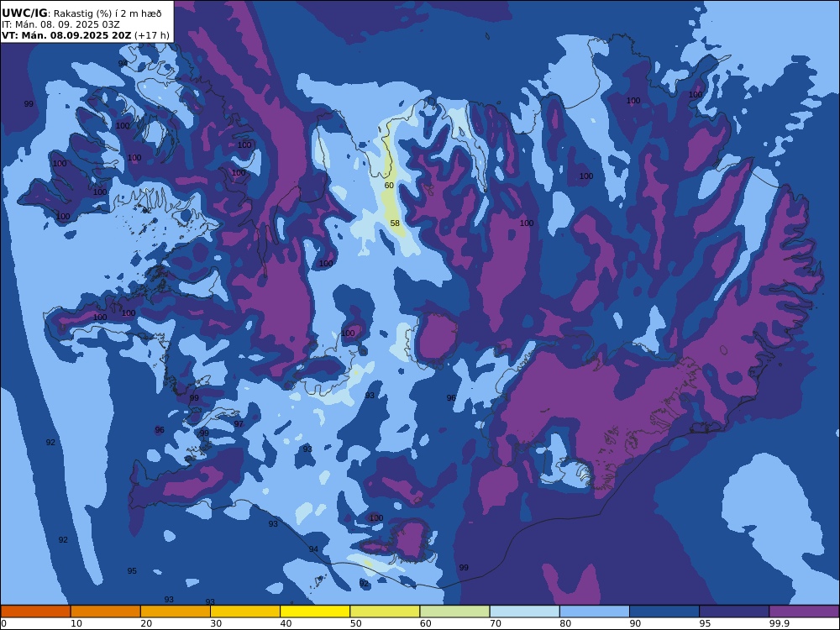Screen dimensions: 840x630
Task: Click the legend scale label 50
Action: (355, 623)
